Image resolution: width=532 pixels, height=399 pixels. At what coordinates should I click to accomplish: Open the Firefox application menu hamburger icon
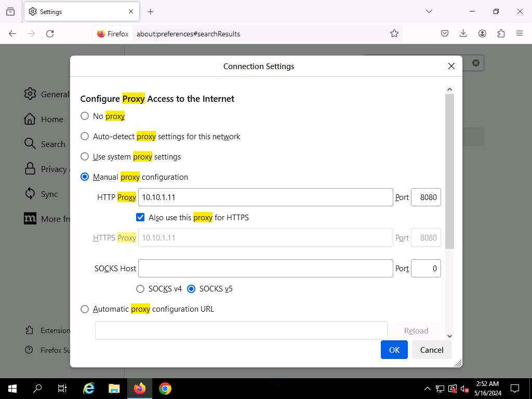tap(520, 33)
